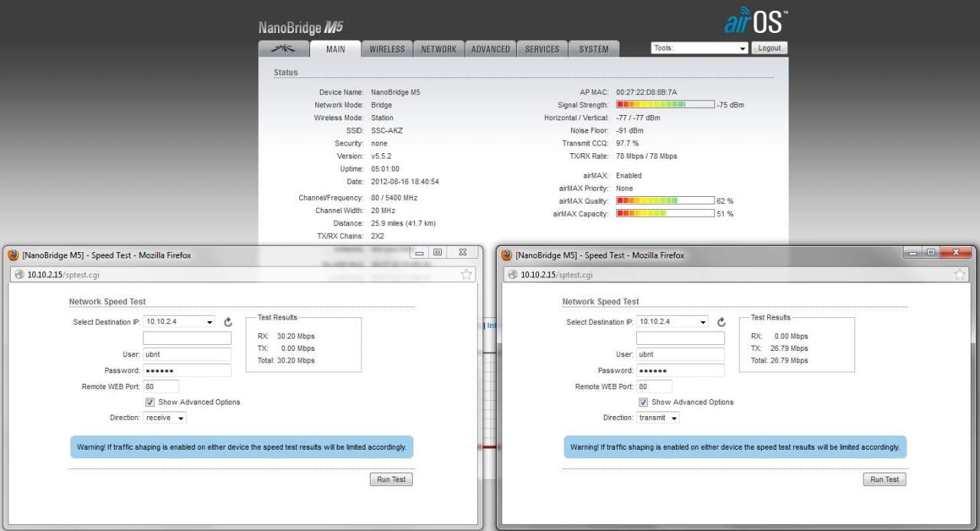The width and height of the screenshot is (980, 531).
Task: Bookmark page with star in right window
Action: point(960,274)
